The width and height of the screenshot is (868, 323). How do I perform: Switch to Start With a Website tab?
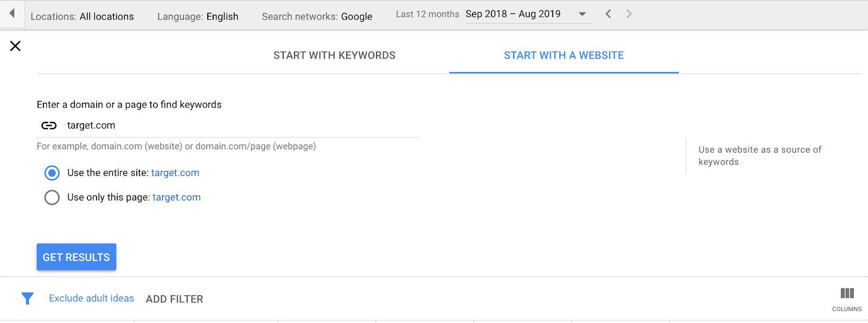pos(564,55)
